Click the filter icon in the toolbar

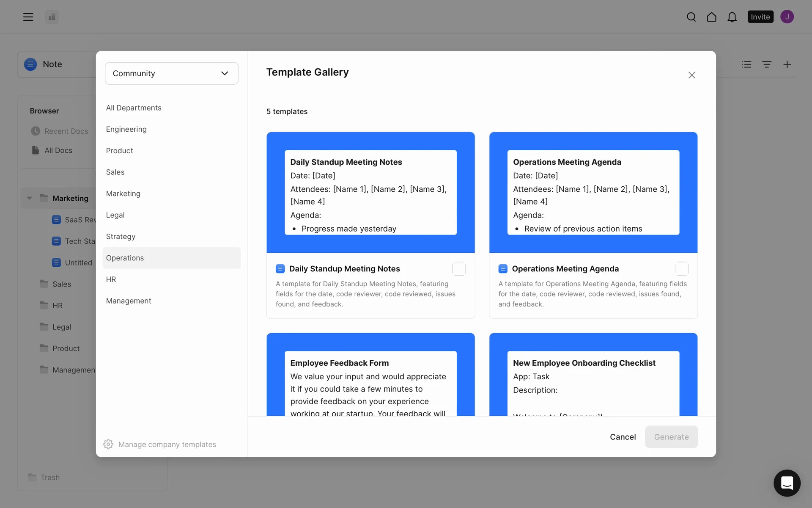click(766, 64)
